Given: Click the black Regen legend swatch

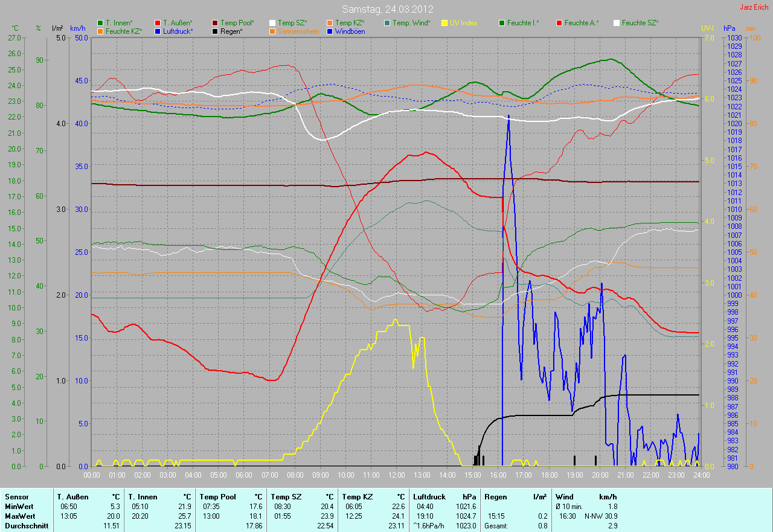Looking at the screenshot, I should 215,31.
